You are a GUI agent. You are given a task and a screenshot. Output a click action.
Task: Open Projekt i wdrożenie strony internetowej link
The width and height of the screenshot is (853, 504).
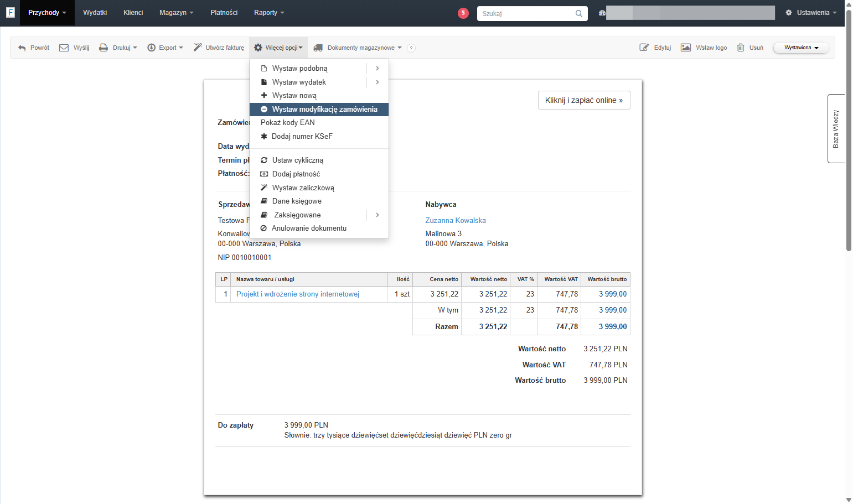point(298,294)
